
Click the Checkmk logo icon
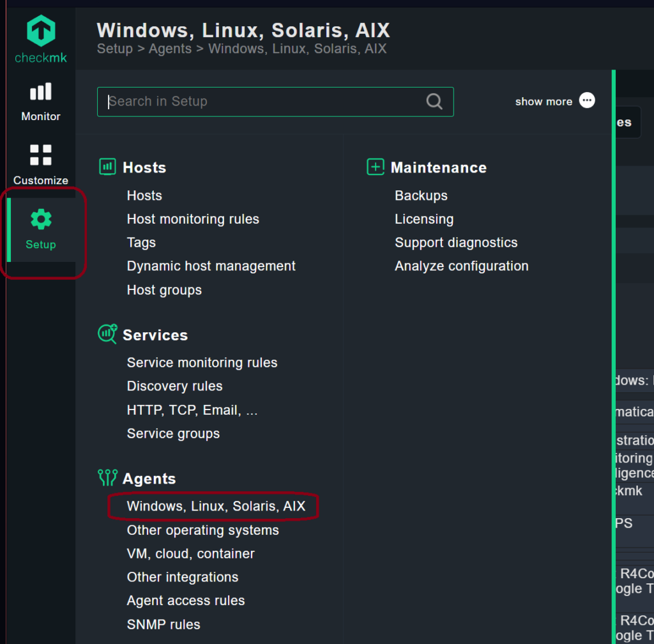(x=41, y=31)
